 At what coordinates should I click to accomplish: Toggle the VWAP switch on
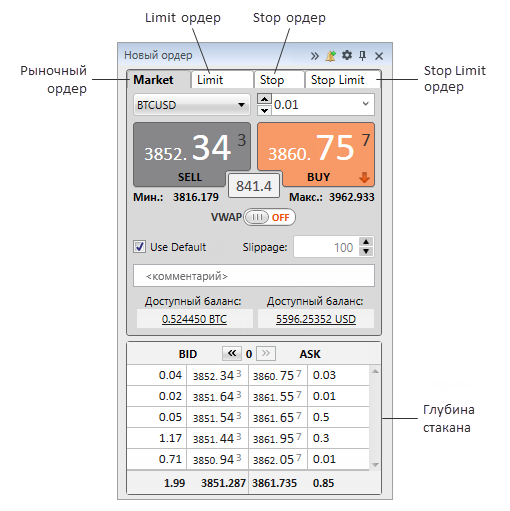coord(269,217)
